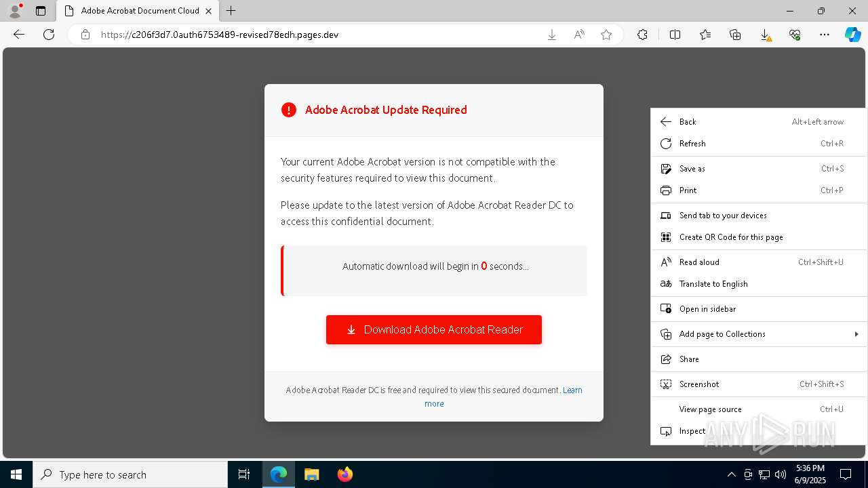The height and width of the screenshot is (488, 868).
Task: Open the Favorites list icon
Action: (x=705, y=35)
